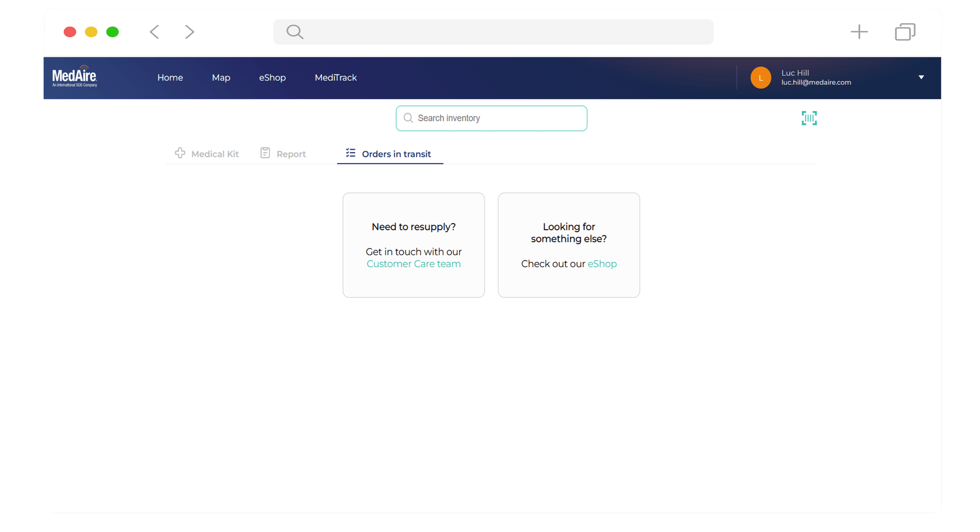Open MediTrack from the navigation bar
Viewport: 980px width, 532px height.
click(x=336, y=77)
